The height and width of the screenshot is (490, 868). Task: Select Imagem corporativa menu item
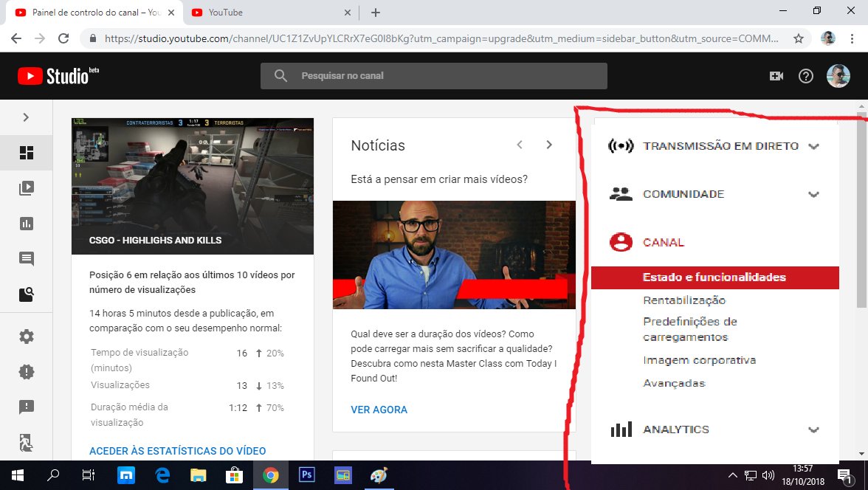click(699, 360)
